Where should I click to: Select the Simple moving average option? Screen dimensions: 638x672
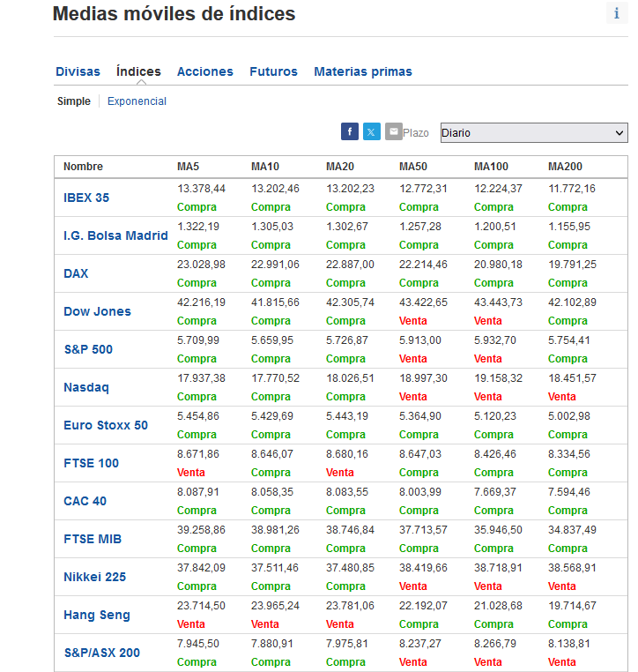point(74,101)
